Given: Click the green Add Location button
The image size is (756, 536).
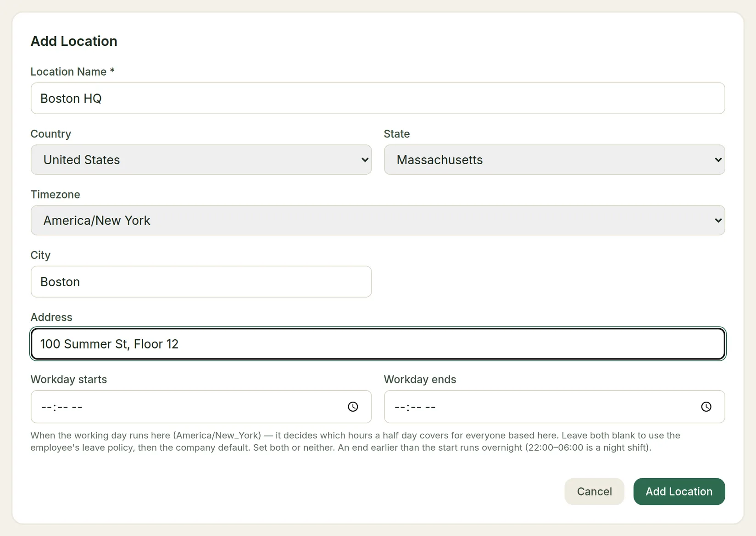Looking at the screenshot, I should pos(679,492).
